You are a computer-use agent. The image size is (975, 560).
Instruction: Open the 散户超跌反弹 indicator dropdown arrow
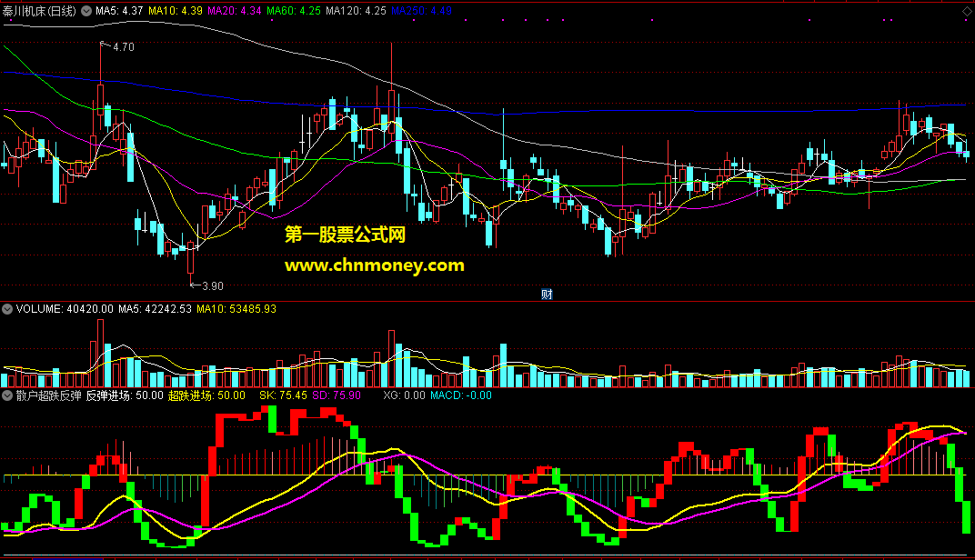click(7, 395)
